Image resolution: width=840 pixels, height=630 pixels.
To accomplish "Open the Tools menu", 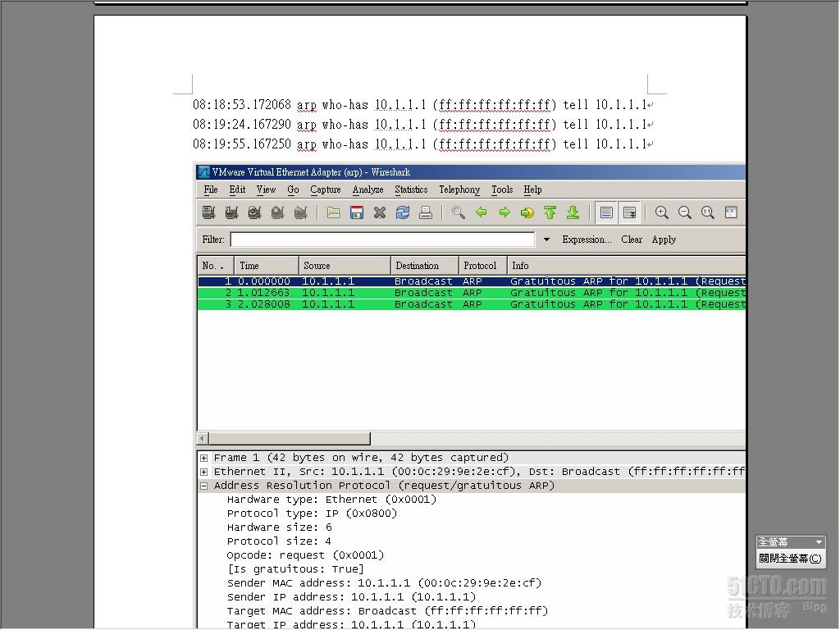I will tap(502, 189).
